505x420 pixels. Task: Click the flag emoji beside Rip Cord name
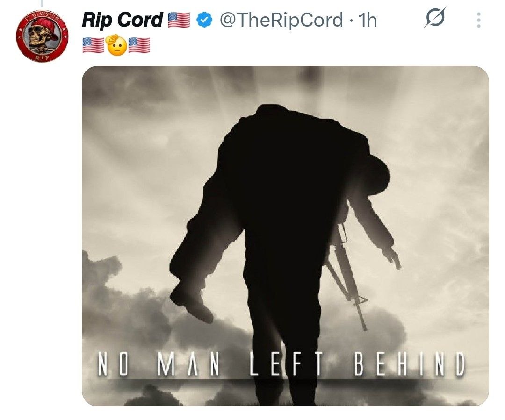pos(179,20)
